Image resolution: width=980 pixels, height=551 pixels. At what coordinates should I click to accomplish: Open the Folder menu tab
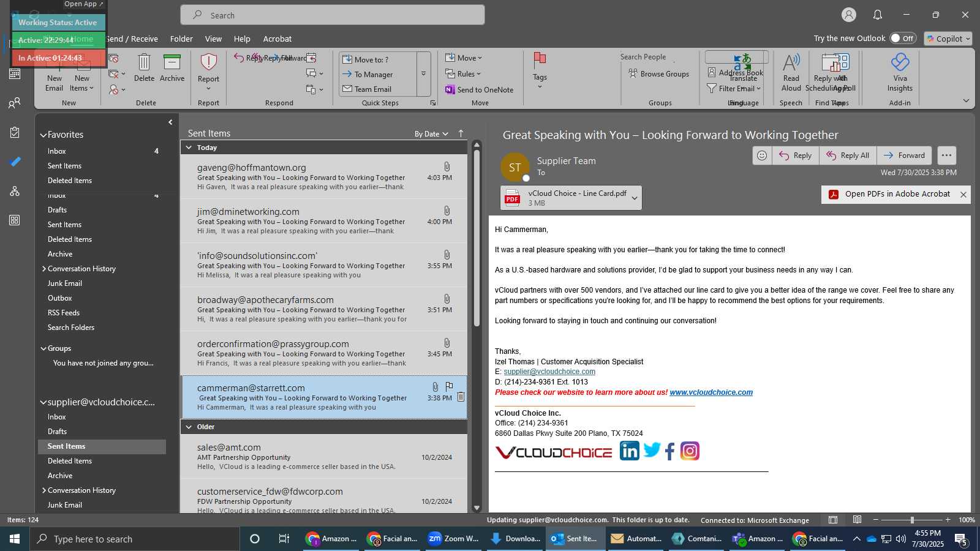[x=181, y=39]
